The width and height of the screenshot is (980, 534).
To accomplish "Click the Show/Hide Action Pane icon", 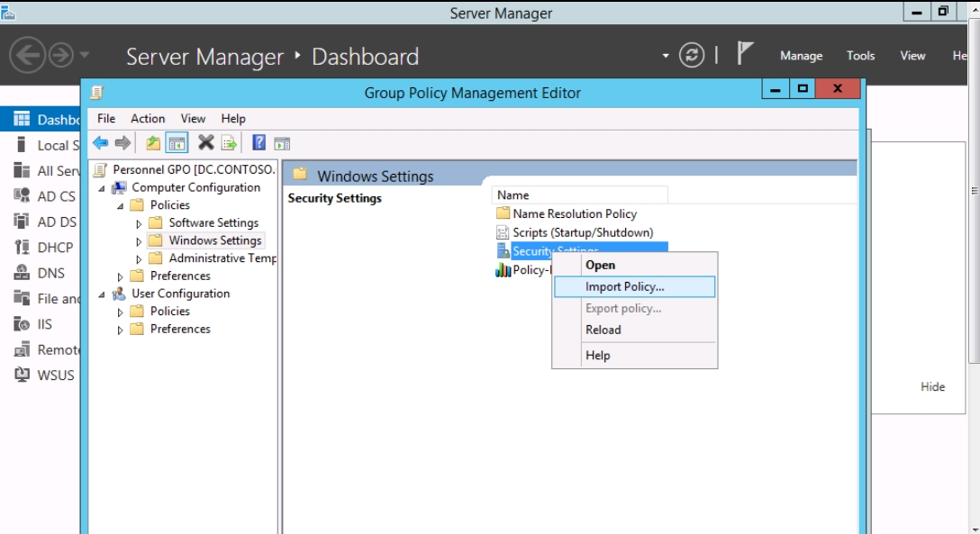I will coord(282,143).
